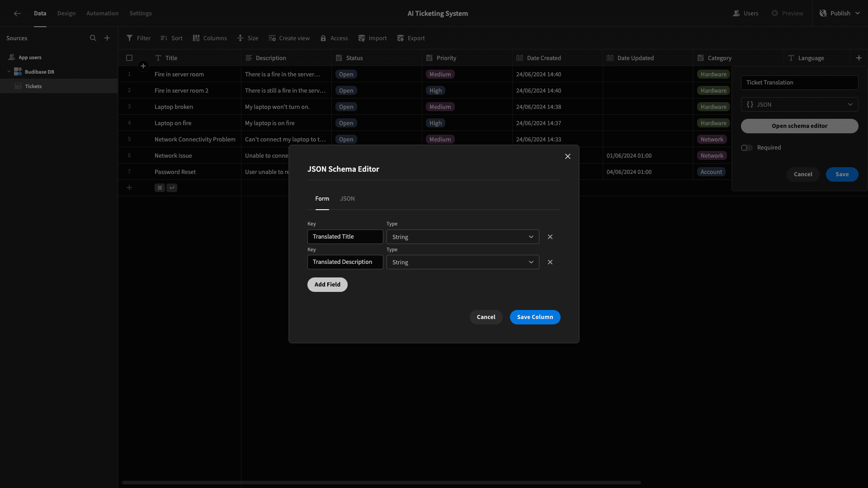The width and height of the screenshot is (868, 488).
Task: Add a new column with plus icon
Action: pos(859,58)
